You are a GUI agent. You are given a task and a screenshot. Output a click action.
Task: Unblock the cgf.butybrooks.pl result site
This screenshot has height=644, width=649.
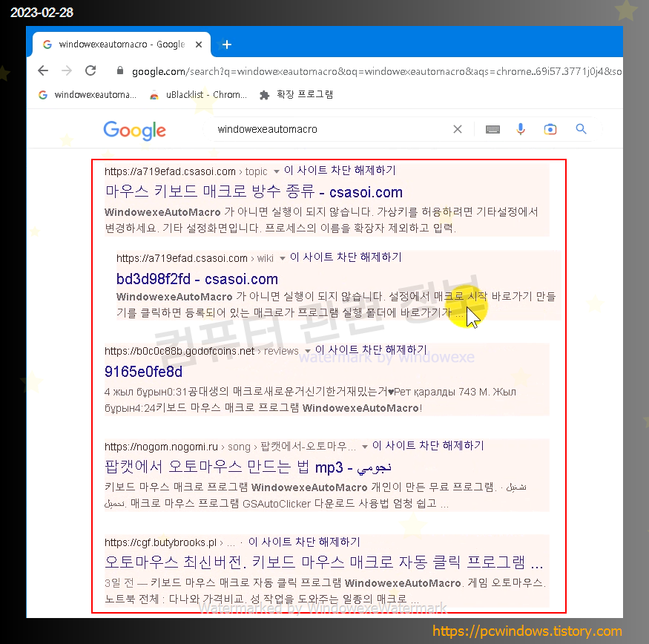(304, 542)
